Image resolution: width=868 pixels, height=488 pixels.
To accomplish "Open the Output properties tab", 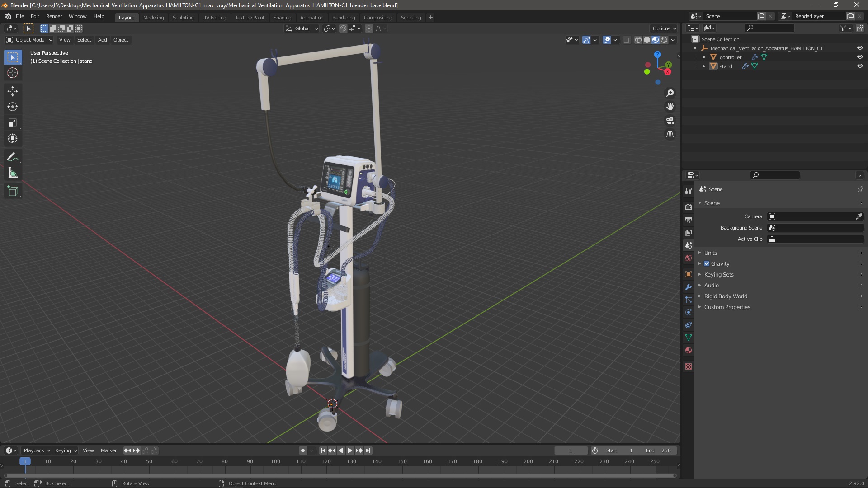I will tap(689, 220).
